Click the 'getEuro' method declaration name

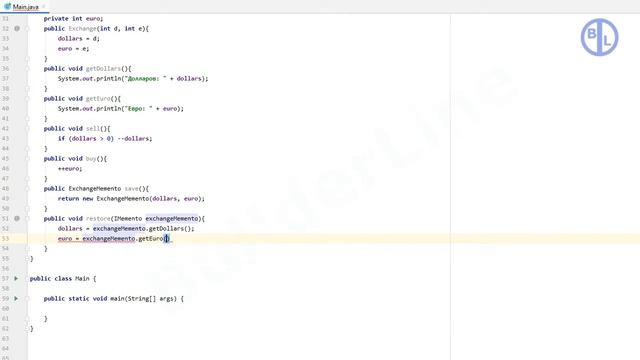click(x=98, y=98)
